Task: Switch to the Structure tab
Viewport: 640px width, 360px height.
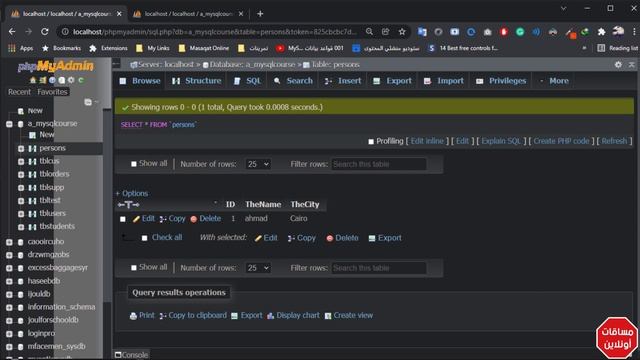Action: click(x=197, y=81)
